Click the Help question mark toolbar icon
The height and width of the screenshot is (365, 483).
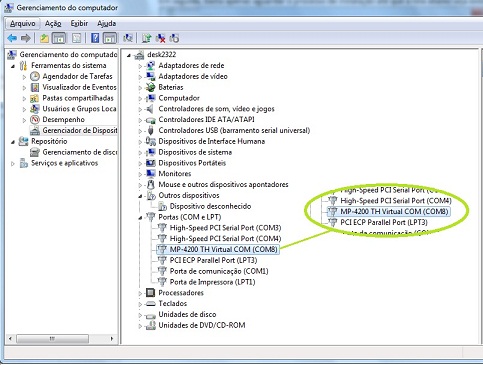click(x=95, y=38)
